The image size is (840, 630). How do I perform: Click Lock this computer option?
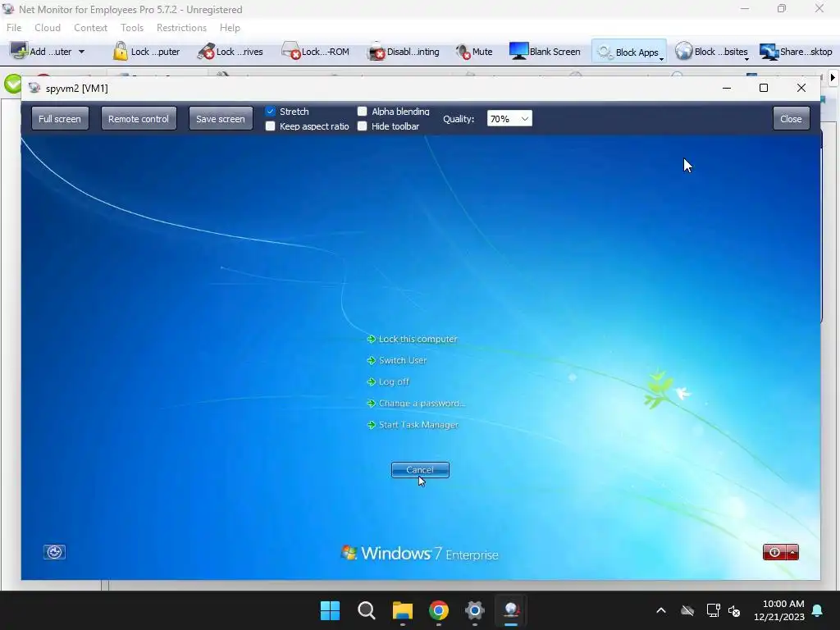coord(412,339)
